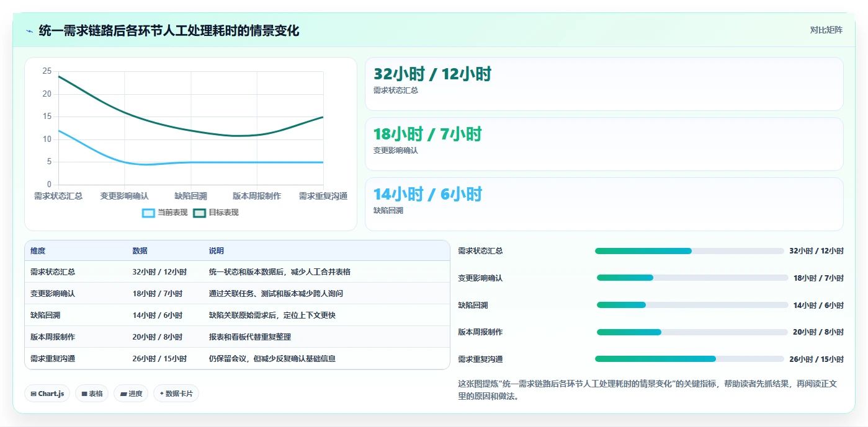Click table cell 变更影响确认
Image resolution: width=868 pixels, height=427 pixels.
pos(53,294)
